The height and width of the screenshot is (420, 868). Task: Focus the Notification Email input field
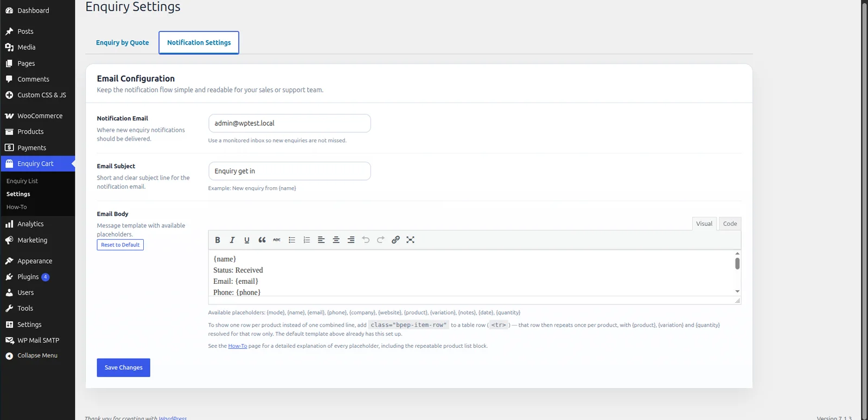290,123
